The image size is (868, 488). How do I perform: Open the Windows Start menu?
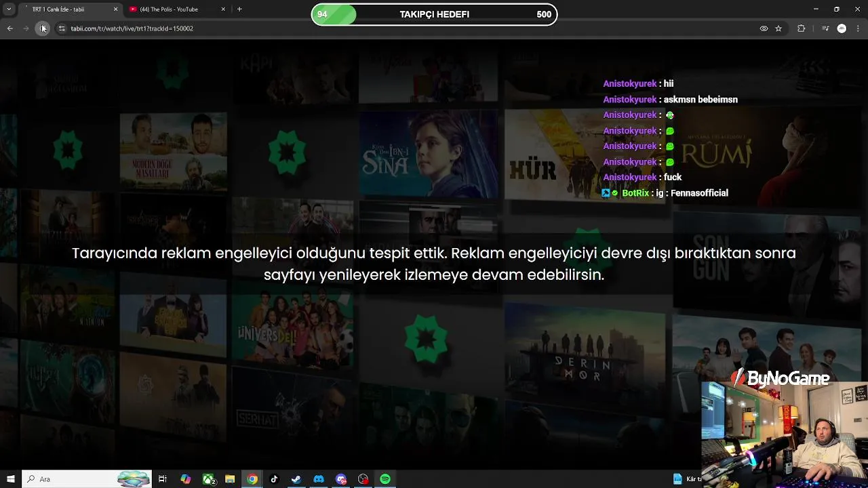click(x=10, y=479)
